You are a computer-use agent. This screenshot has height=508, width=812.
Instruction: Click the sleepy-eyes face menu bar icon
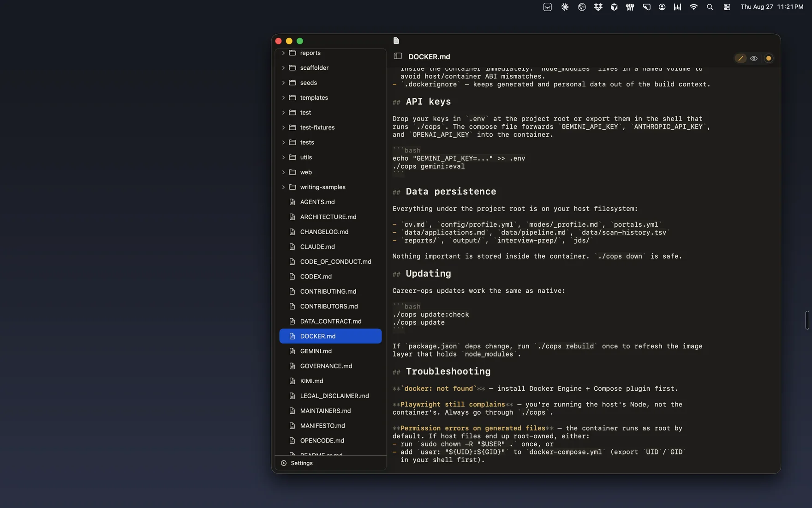tap(547, 7)
